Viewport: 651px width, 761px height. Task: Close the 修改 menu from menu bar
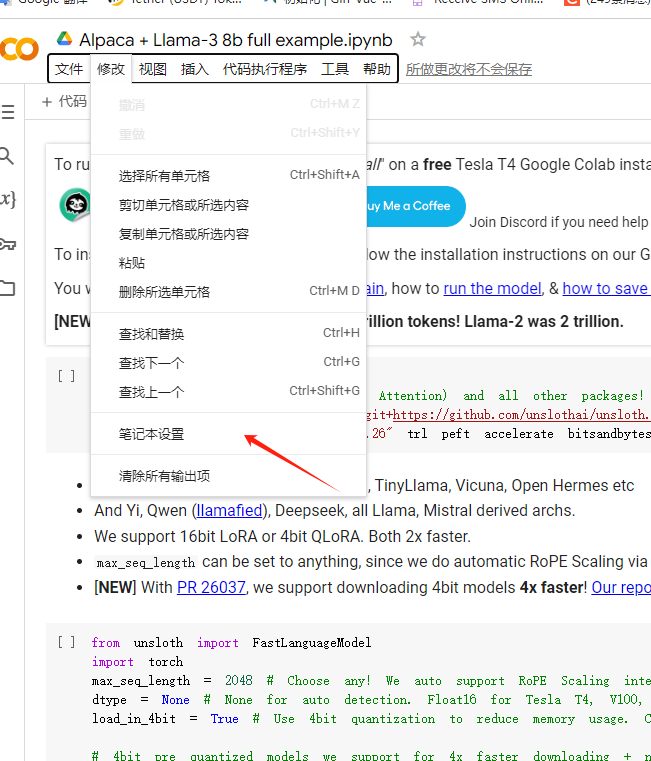[111, 69]
